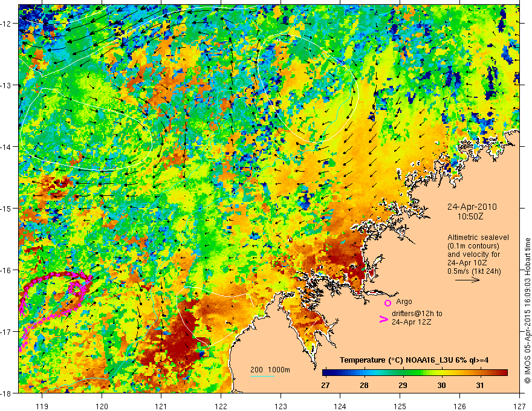Click longitude axis label 127
Viewport: 532px width, 411px height.
pos(519,406)
